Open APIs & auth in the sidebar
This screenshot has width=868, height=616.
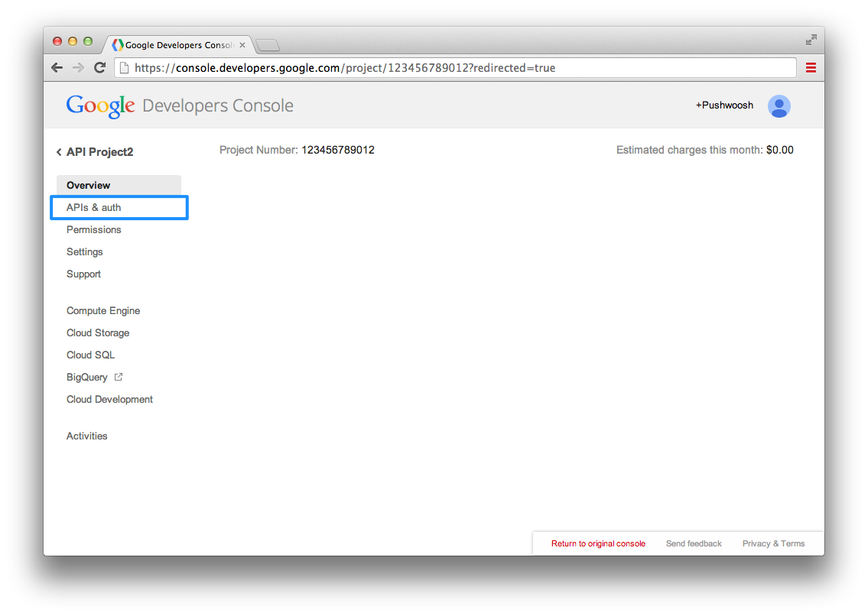[119, 208]
